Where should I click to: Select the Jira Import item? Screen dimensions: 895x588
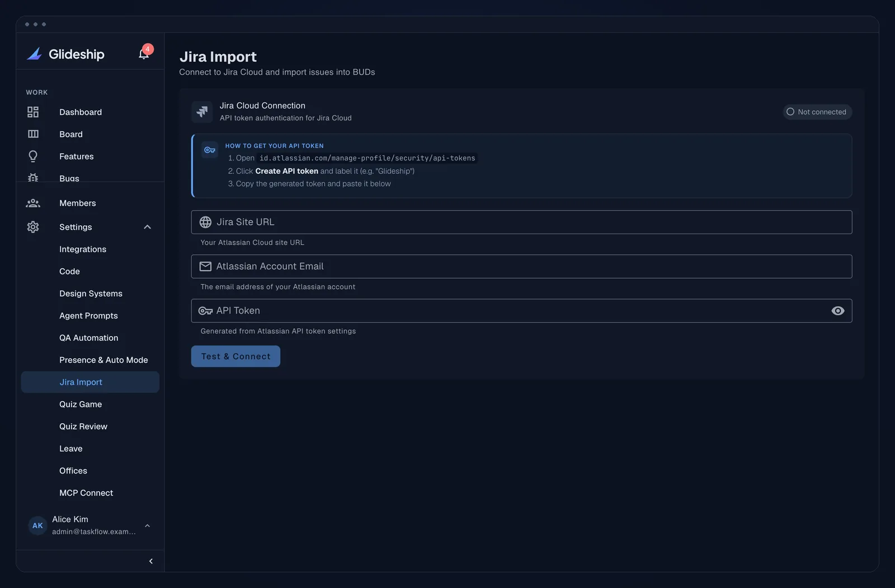coord(90,382)
